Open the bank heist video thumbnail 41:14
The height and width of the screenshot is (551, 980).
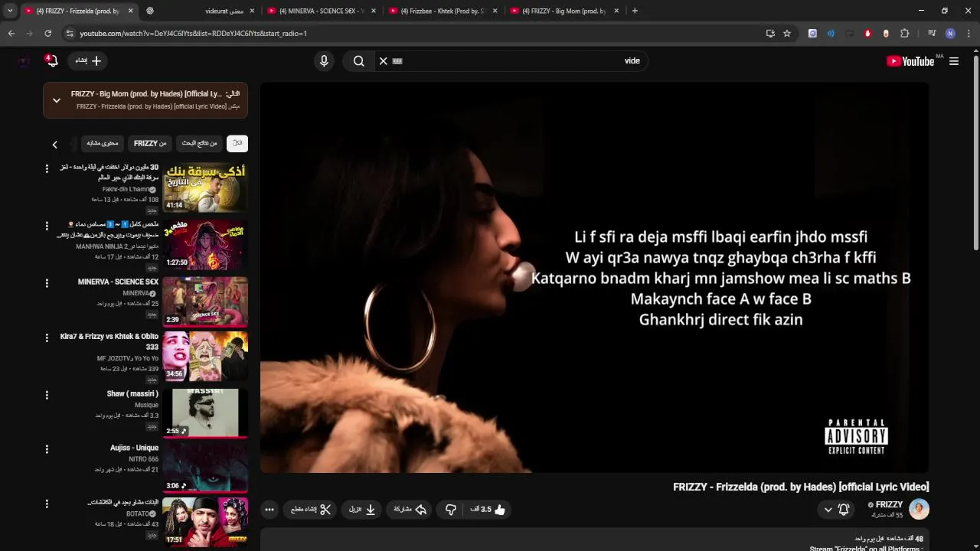tap(205, 187)
